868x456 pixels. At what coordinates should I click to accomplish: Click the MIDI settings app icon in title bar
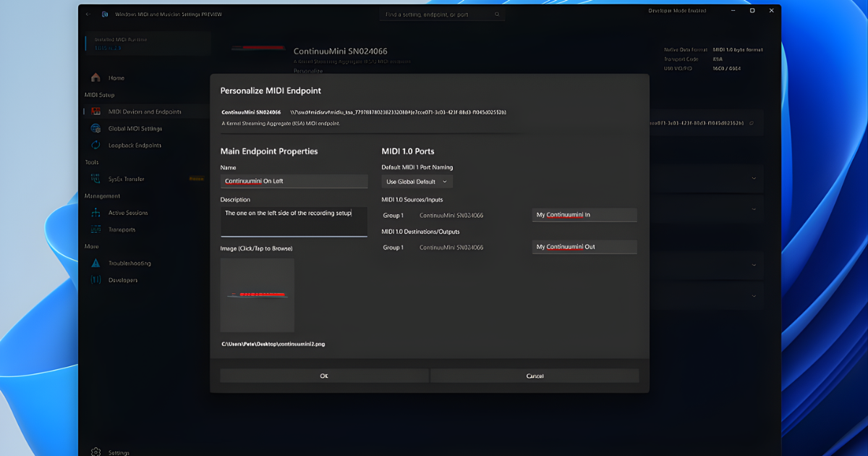coord(106,14)
